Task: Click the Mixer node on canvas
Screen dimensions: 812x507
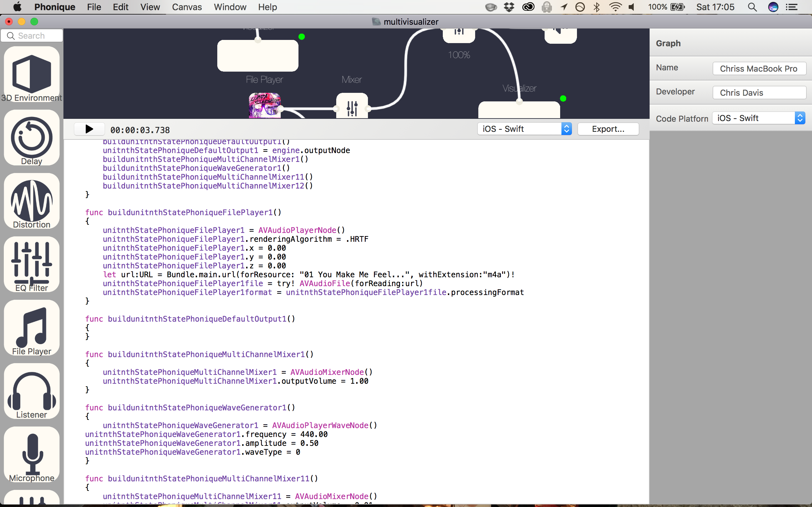Action: click(352, 107)
